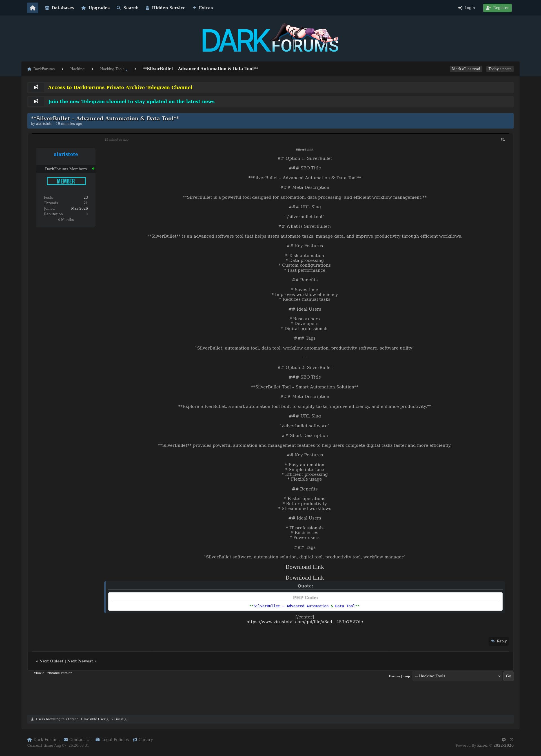Open the Telegram icon in the footer
Screen dimensions: 541x756
504,740
